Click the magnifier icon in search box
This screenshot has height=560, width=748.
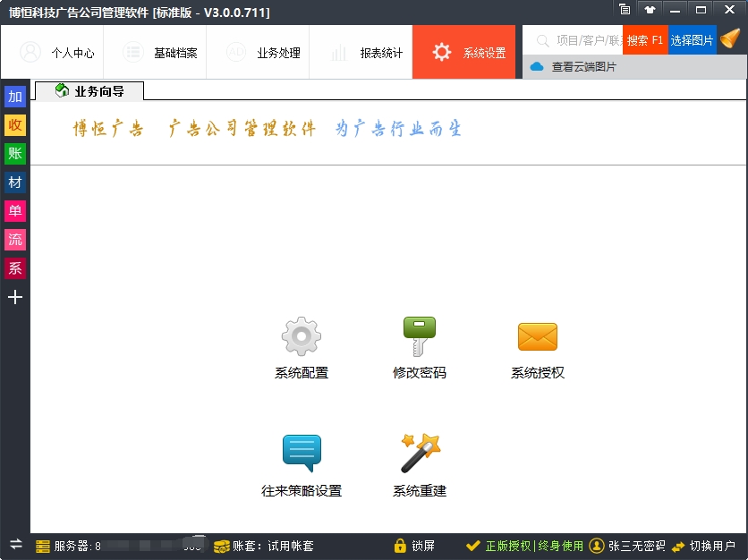pos(543,40)
